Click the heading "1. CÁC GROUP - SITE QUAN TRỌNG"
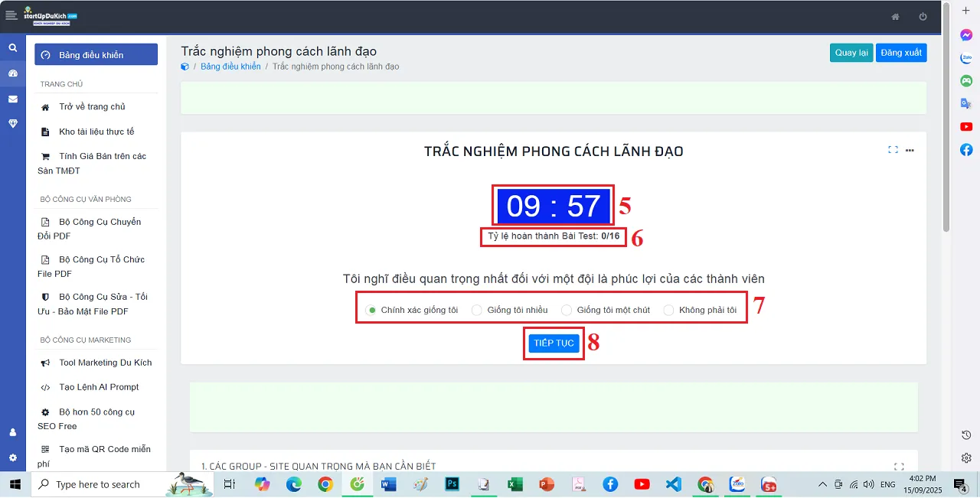The width and height of the screenshot is (980, 498). [318, 466]
